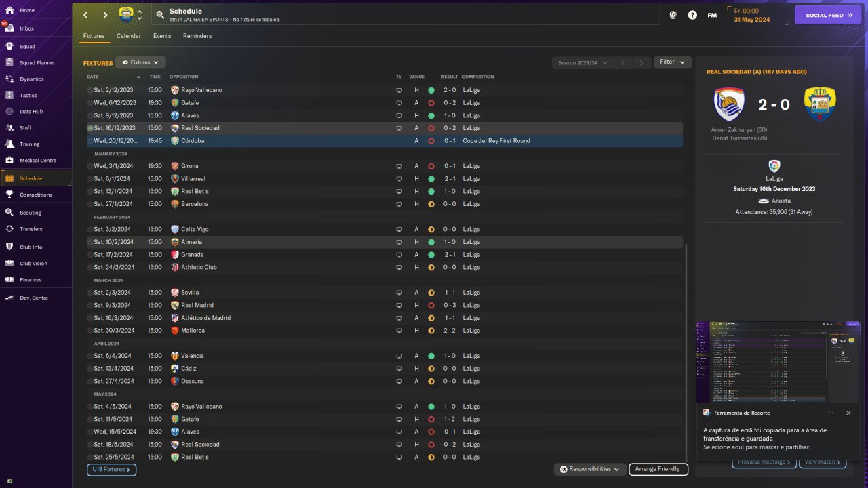This screenshot has height=488, width=868.
Task: Tick the selection circle for Sat, 9/12/2023
Action: pos(90,116)
